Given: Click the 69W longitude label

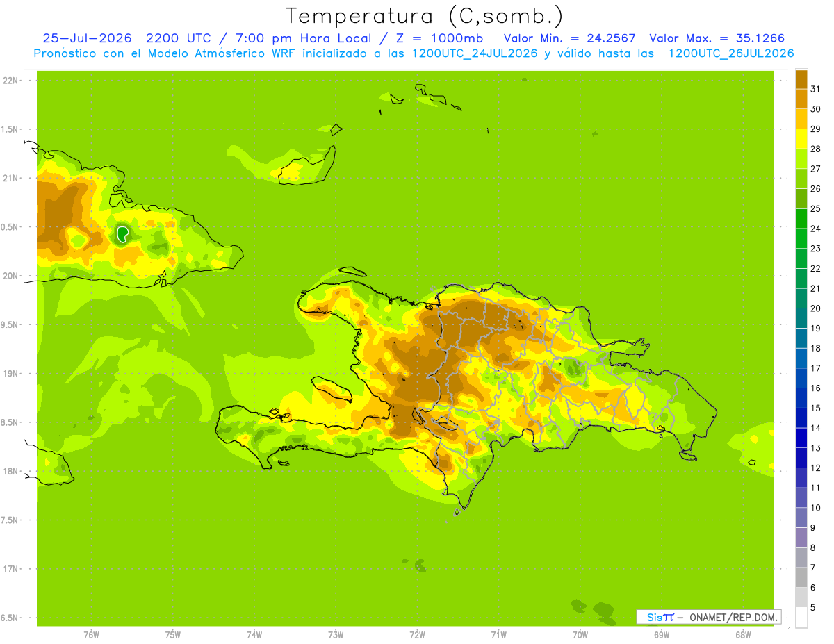Looking at the screenshot, I should [662, 634].
